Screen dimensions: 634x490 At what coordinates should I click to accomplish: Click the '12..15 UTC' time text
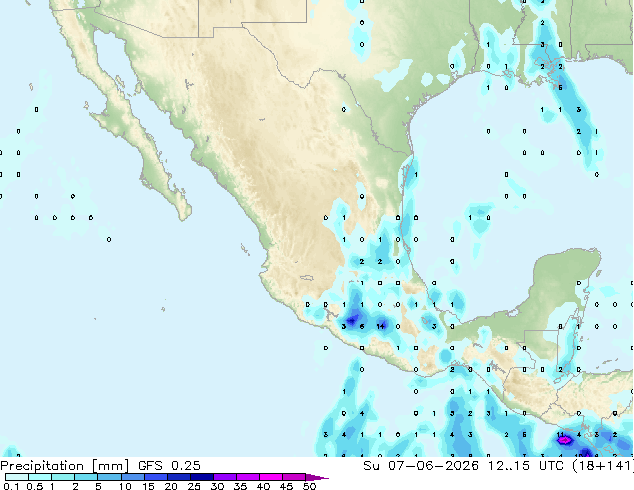tap(525, 466)
